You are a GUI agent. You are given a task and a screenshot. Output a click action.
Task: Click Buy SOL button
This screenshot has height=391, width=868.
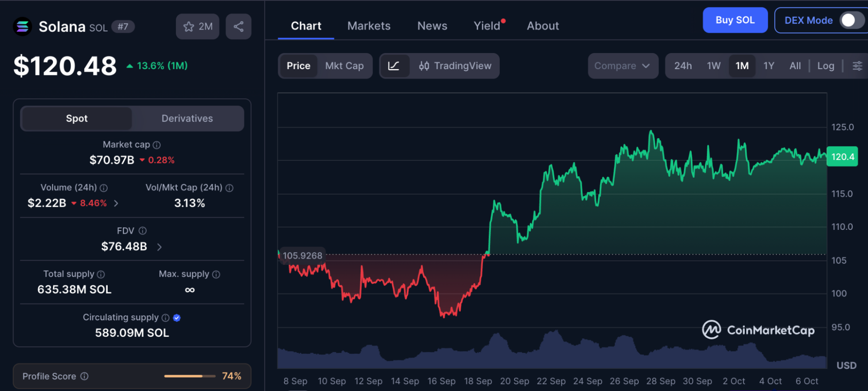(x=735, y=20)
